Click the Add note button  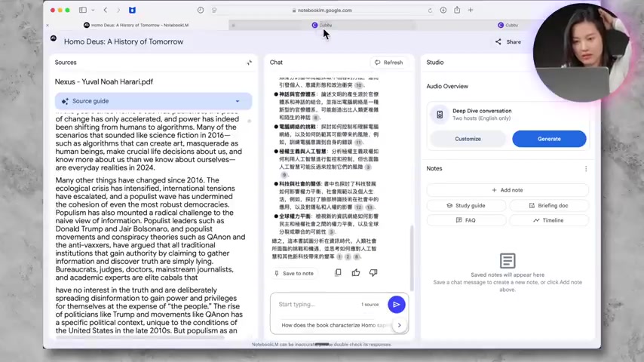coord(508,190)
